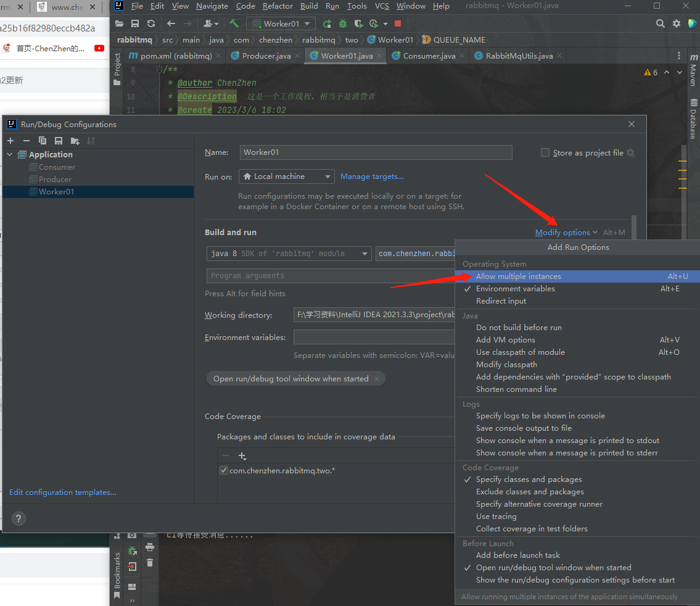The image size is (700, 606).
Task: Expand the more-run-actions dropdown arrow
Action: pyautogui.click(x=385, y=23)
